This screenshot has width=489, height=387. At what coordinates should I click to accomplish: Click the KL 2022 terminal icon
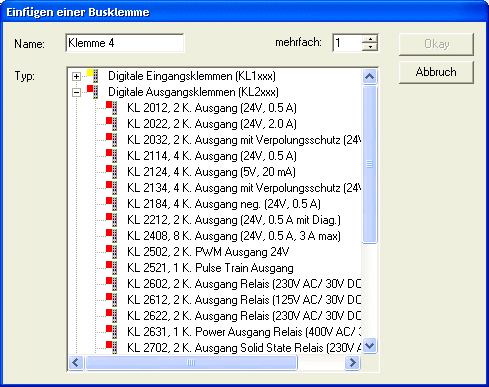coord(112,124)
